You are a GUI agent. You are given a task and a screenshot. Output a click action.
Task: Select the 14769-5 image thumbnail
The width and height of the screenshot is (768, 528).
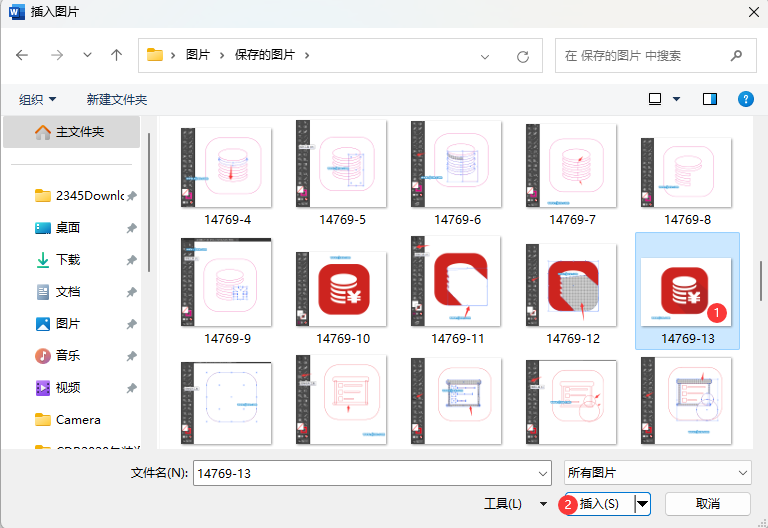click(341, 164)
